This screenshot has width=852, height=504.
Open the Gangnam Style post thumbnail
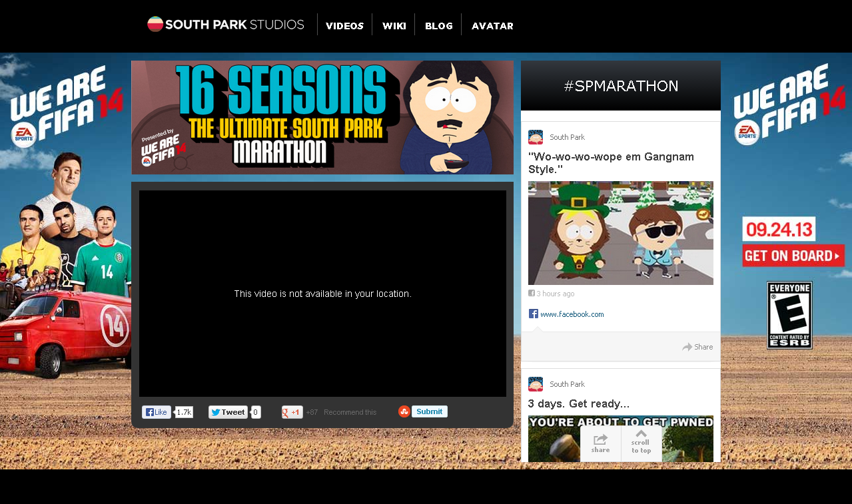pos(621,233)
